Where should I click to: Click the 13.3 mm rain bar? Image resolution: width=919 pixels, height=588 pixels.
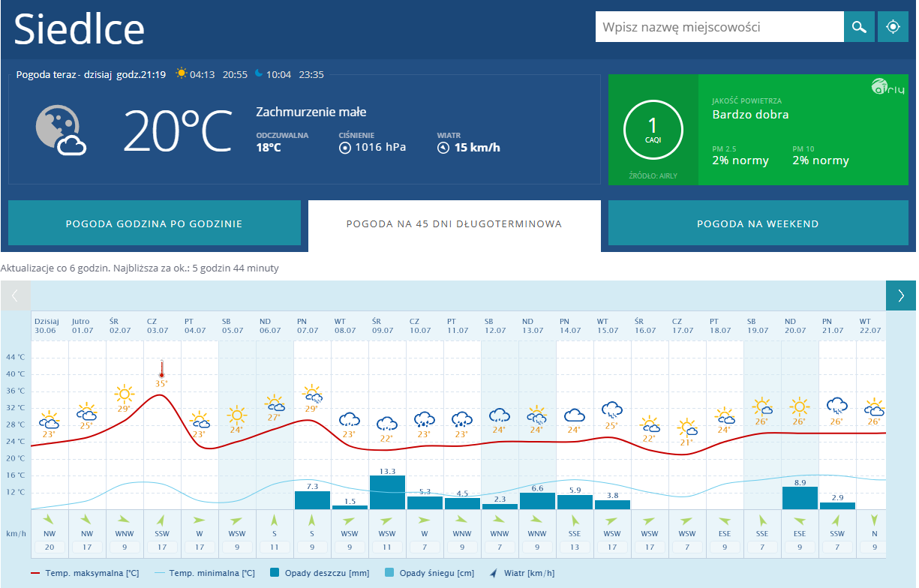pyautogui.click(x=387, y=492)
